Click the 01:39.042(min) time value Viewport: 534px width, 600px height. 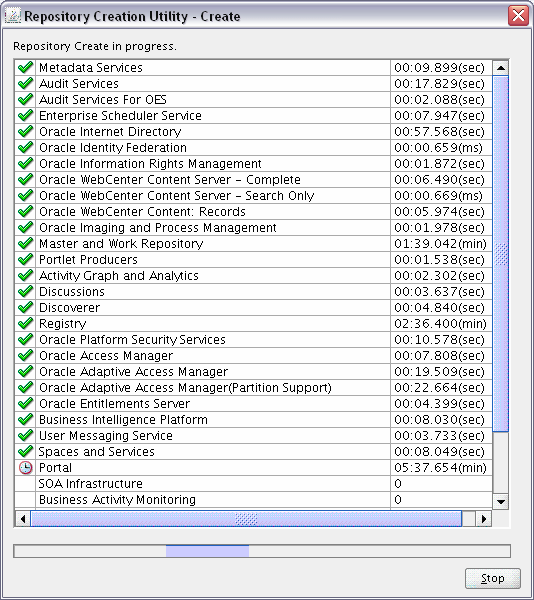[440, 244]
